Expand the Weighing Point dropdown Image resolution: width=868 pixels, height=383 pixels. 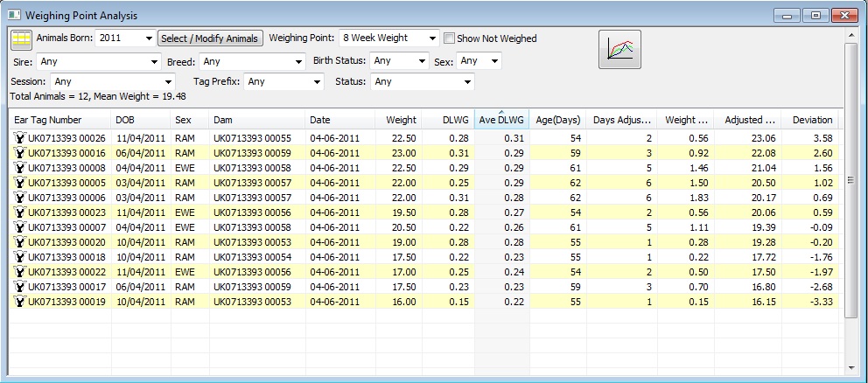(433, 38)
